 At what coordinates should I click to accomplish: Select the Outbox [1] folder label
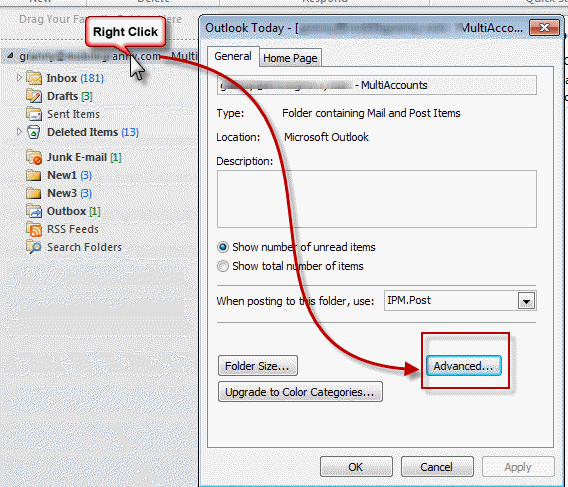click(74, 211)
